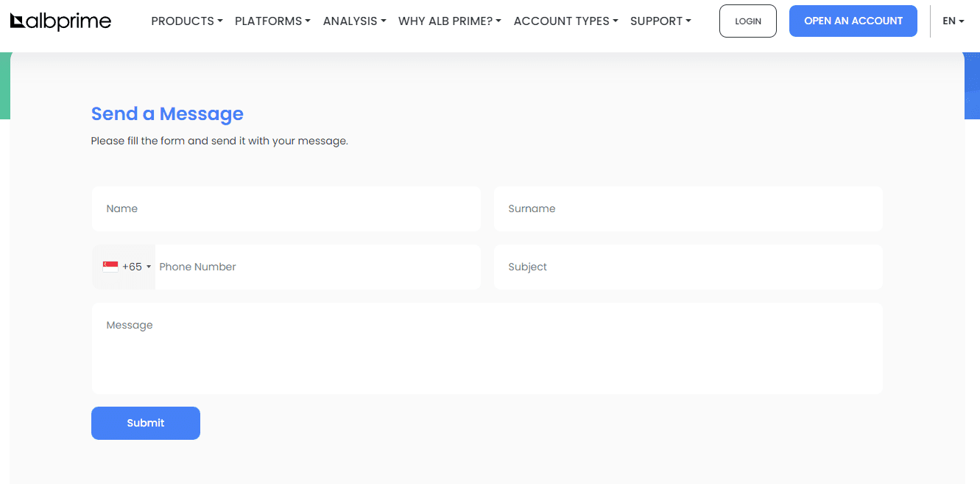The width and height of the screenshot is (980, 484).
Task: Switch language using the EN selector
Action: 953,21
